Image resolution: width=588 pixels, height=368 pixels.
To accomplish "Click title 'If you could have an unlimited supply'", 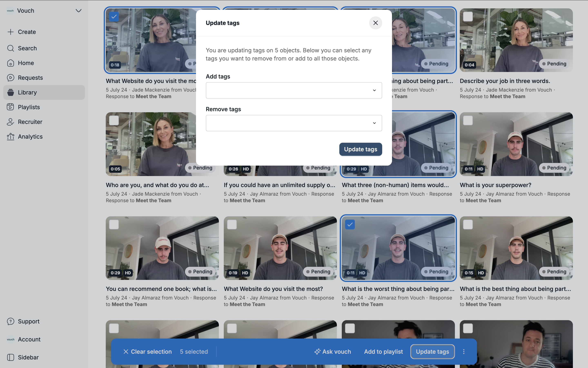I will (x=280, y=185).
